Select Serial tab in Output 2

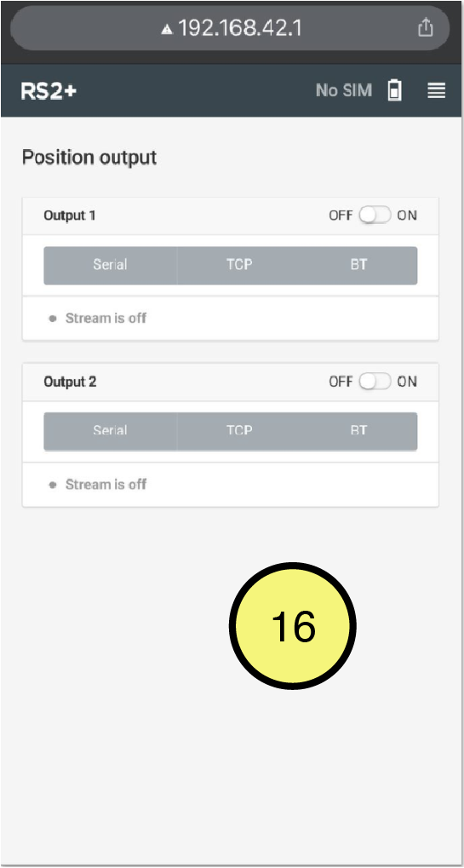pos(110,431)
